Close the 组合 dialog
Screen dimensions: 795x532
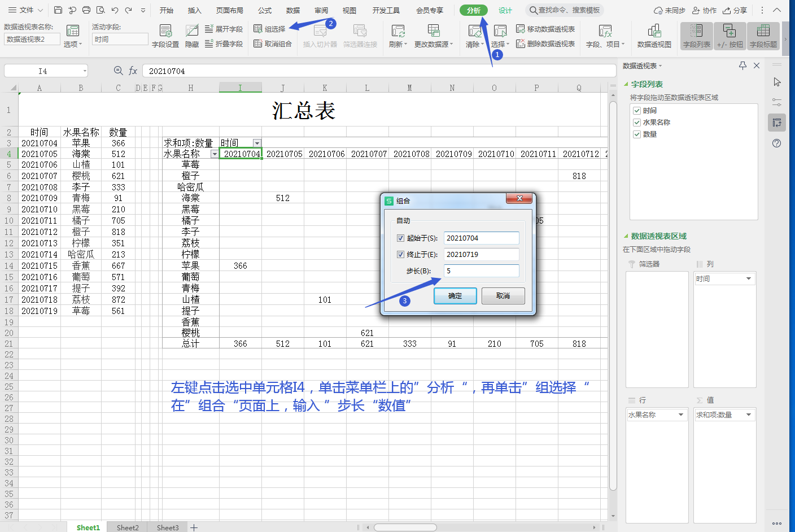coord(519,198)
